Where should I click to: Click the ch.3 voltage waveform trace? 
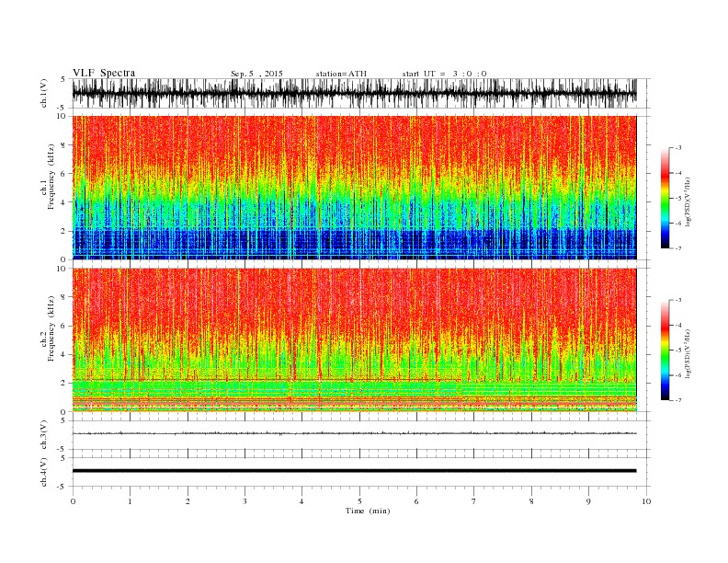354,433
